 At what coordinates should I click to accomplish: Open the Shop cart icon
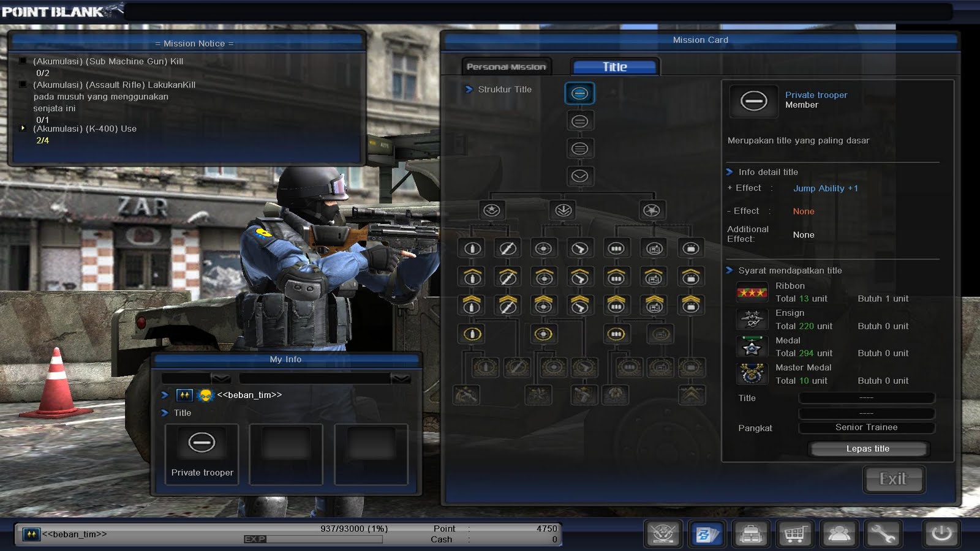[x=794, y=534]
